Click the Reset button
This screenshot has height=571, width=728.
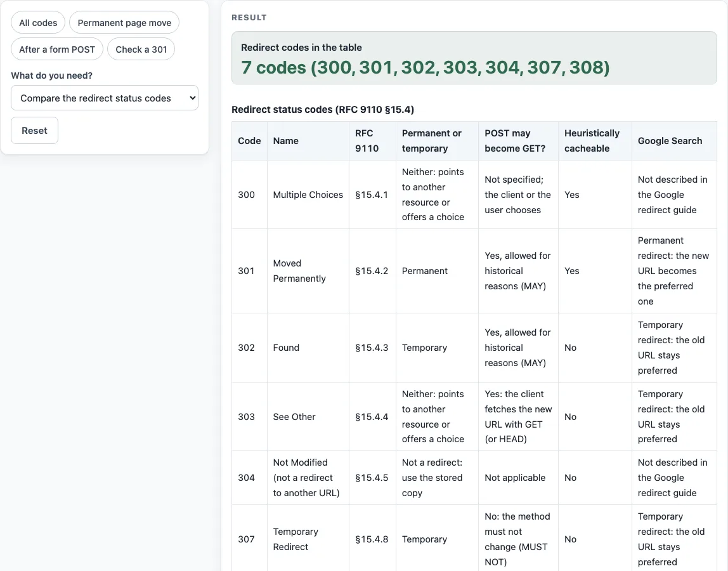[x=34, y=131]
